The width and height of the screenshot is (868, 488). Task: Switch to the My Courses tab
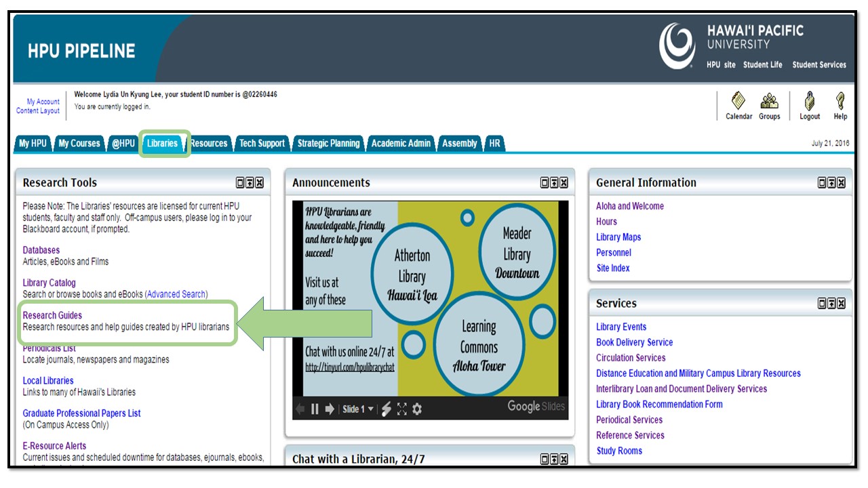79,143
